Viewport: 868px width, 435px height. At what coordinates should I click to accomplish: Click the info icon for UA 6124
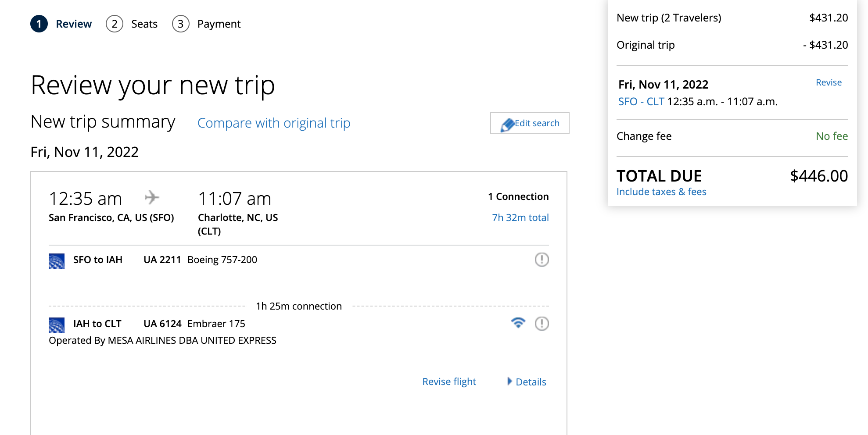(x=542, y=324)
